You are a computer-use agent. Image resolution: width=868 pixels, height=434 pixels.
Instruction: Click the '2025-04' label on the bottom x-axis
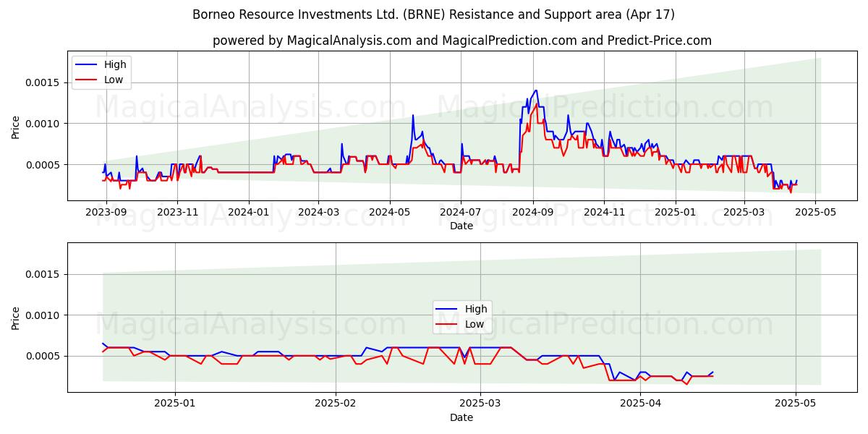[641, 404]
